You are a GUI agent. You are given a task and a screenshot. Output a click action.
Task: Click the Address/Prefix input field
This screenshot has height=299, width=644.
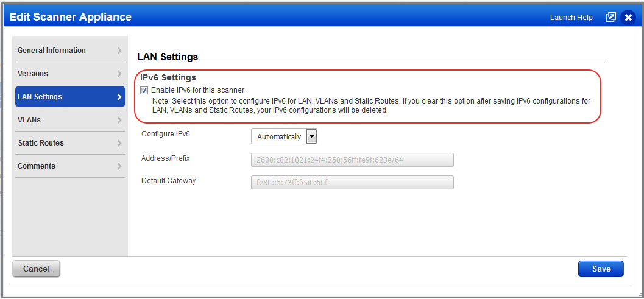click(x=352, y=160)
